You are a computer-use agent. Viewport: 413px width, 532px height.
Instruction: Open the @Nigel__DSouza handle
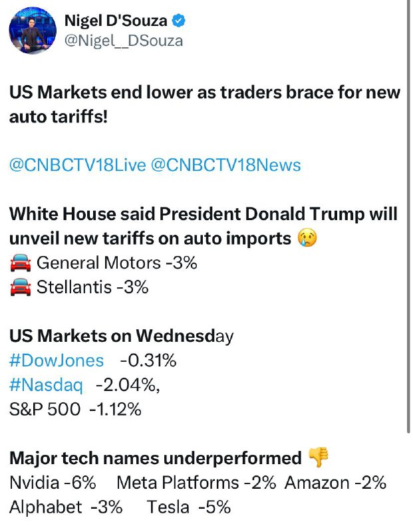pyautogui.click(x=124, y=41)
